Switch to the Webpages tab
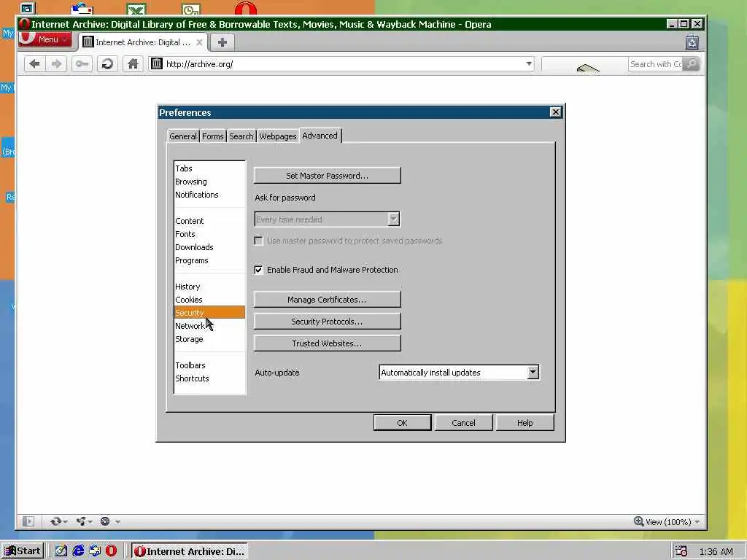Screen dimensions: 747x560 click(278, 136)
